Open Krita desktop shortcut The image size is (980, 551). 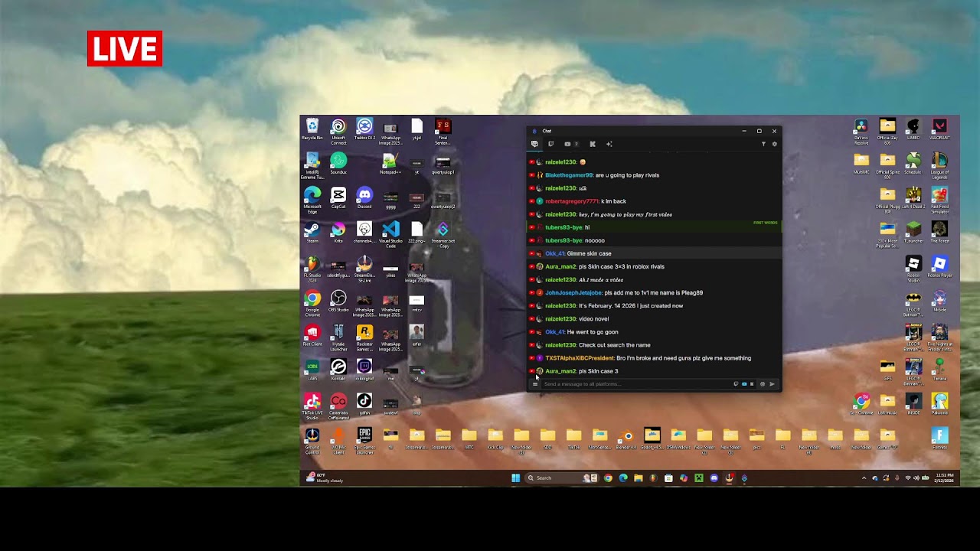pos(338,231)
